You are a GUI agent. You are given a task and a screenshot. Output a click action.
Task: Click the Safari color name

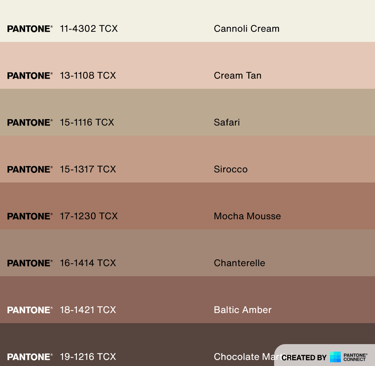pyautogui.click(x=227, y=122)
